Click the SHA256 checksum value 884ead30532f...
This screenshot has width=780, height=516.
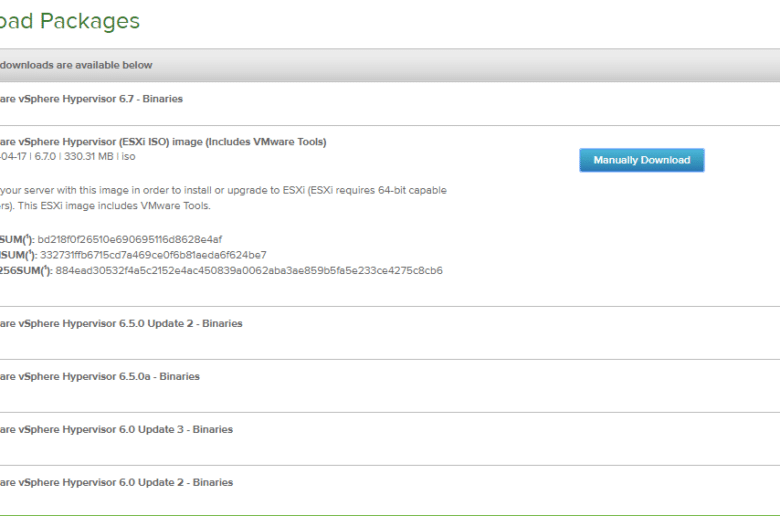(x=249, y=271)
